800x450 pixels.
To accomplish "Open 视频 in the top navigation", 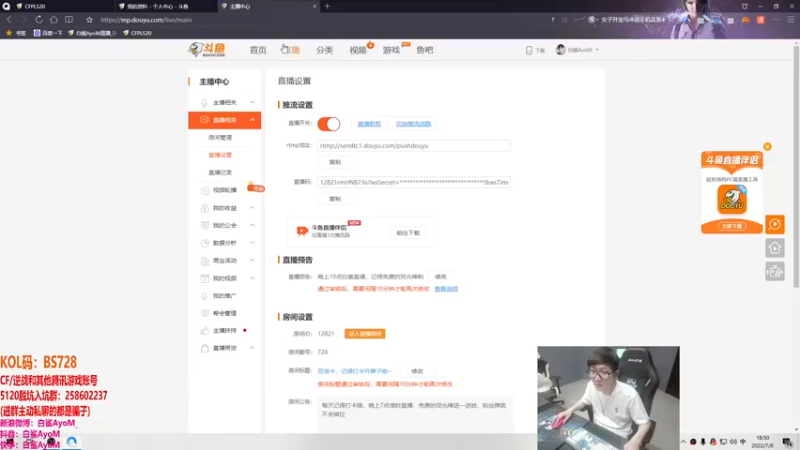I will point(358,50).
